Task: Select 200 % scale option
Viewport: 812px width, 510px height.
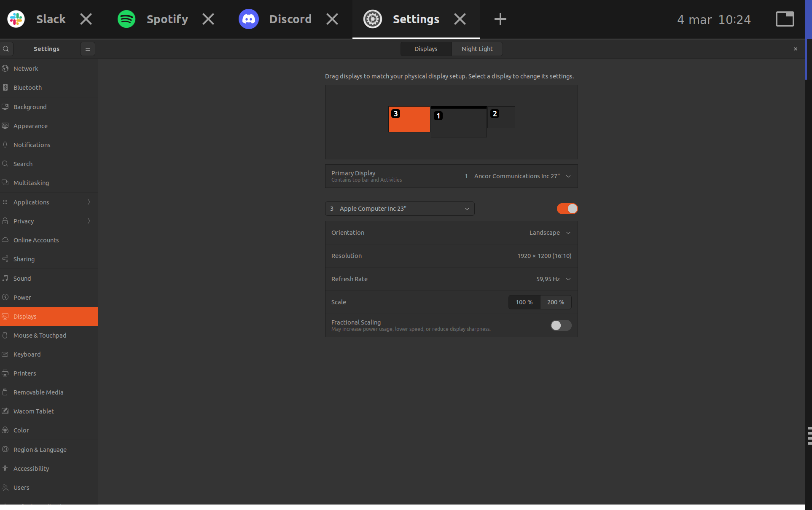Action: pos(556,302)
